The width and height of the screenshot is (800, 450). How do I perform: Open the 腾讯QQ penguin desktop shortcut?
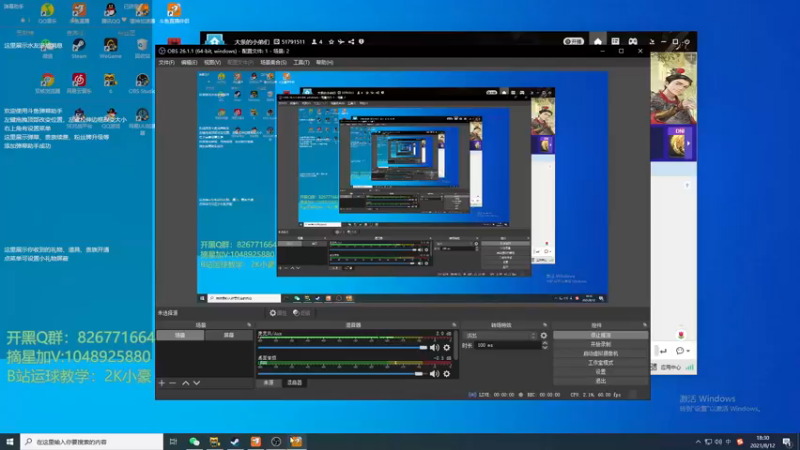(110, 13)
